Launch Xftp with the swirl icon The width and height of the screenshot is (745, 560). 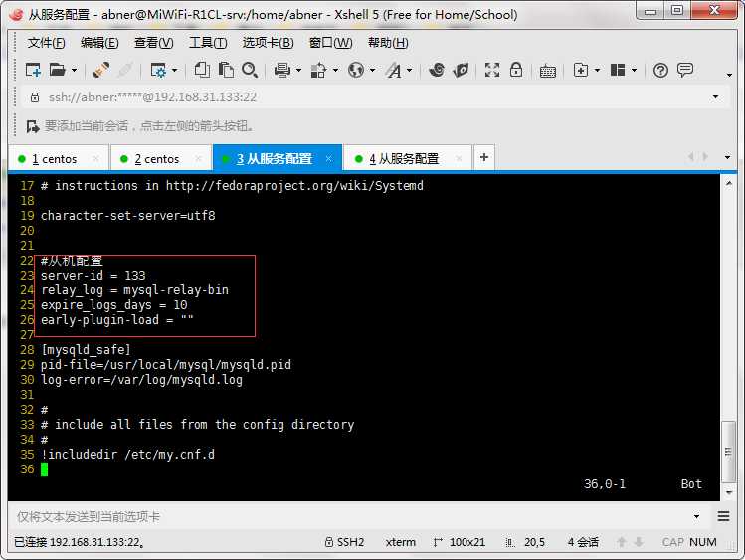coord(437,71)
